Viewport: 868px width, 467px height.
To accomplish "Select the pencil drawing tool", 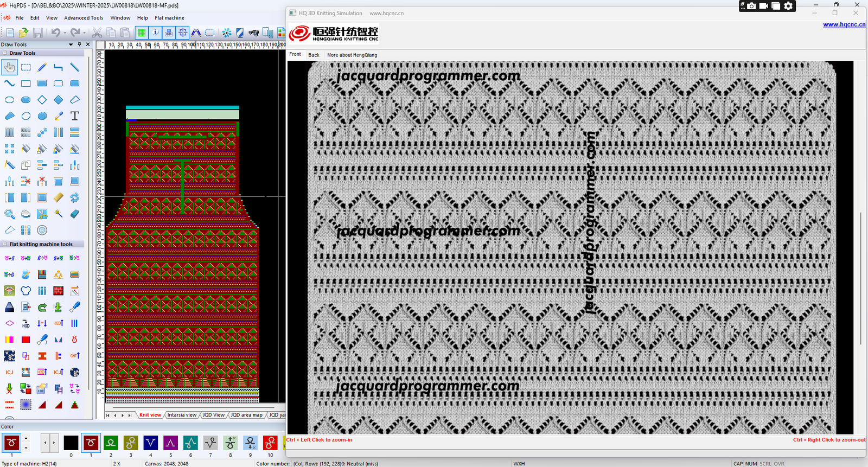I will click(x=42, y=67).
